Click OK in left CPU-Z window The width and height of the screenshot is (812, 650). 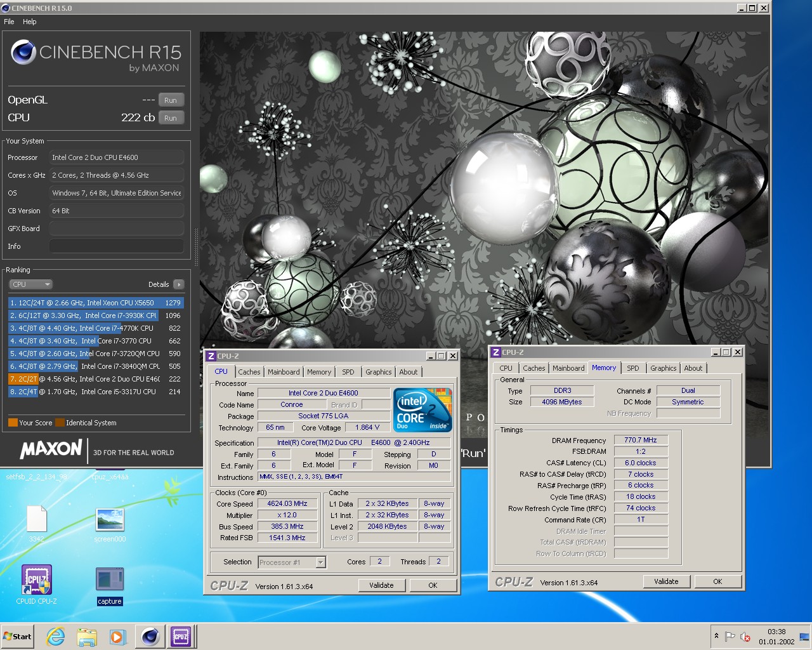click(433, 585)
